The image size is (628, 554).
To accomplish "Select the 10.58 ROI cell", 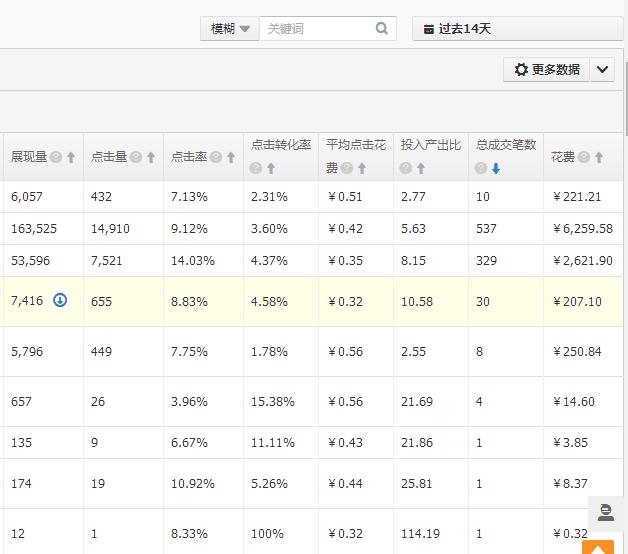I will tap(431, 302).
